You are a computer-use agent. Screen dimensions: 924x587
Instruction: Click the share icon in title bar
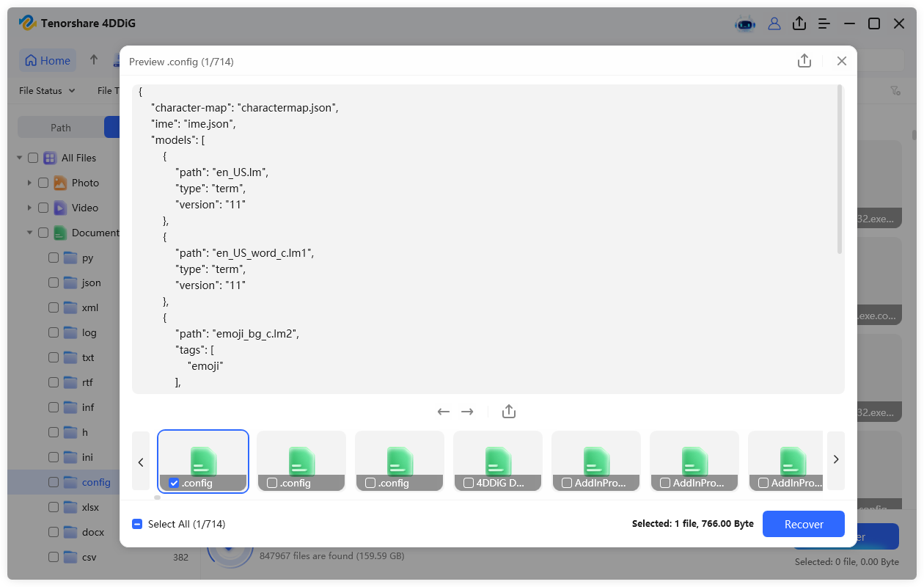(799, 23)
